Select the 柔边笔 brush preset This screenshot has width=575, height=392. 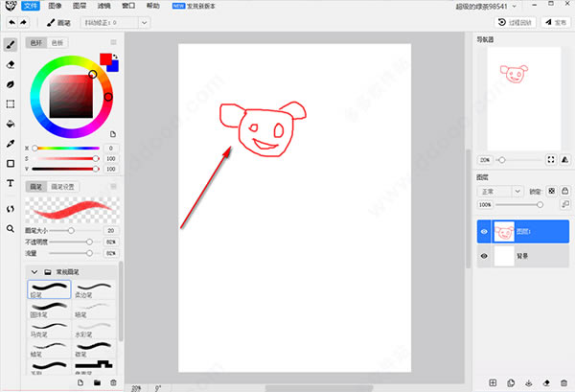pyautogui.click(x=96, y=288)
